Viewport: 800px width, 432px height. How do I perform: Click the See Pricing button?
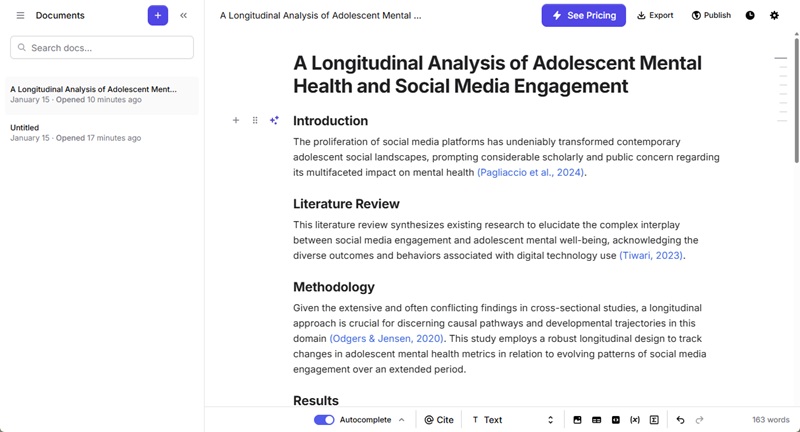point(583,16)
